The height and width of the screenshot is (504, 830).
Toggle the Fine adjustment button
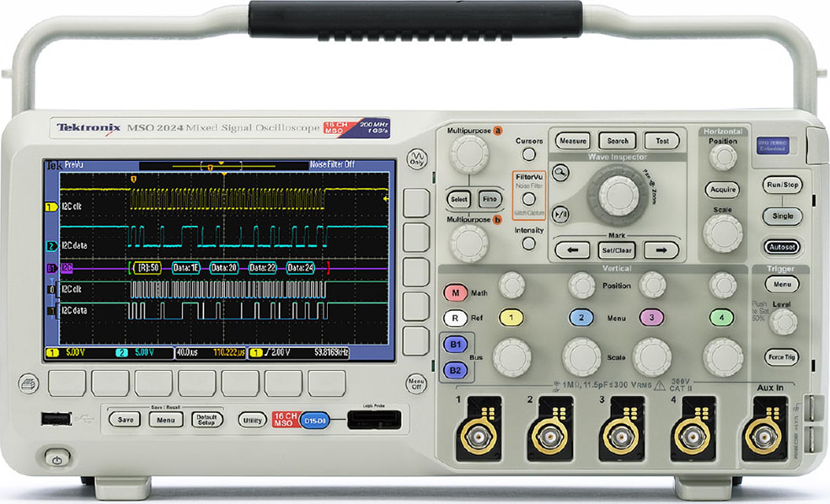490,199
